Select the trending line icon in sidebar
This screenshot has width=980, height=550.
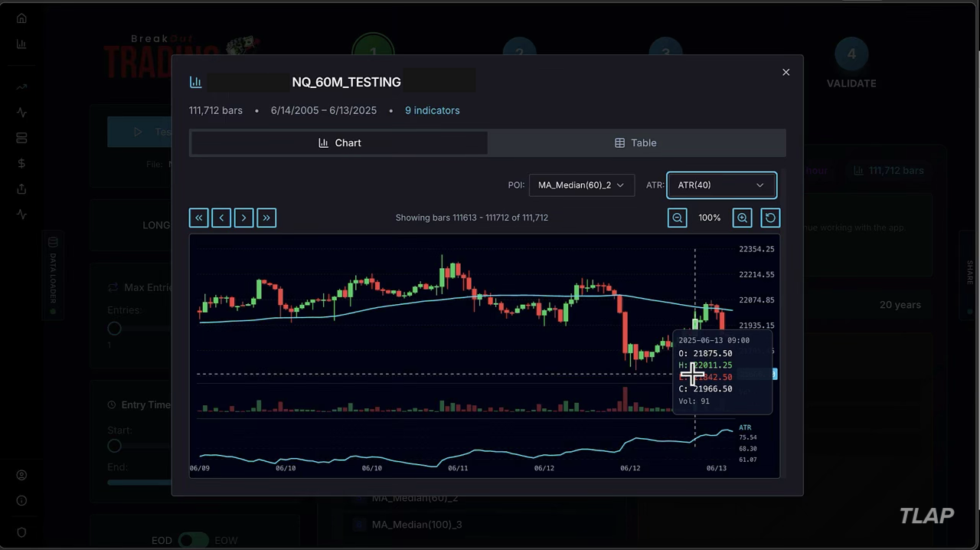click(x=21, y=87)
